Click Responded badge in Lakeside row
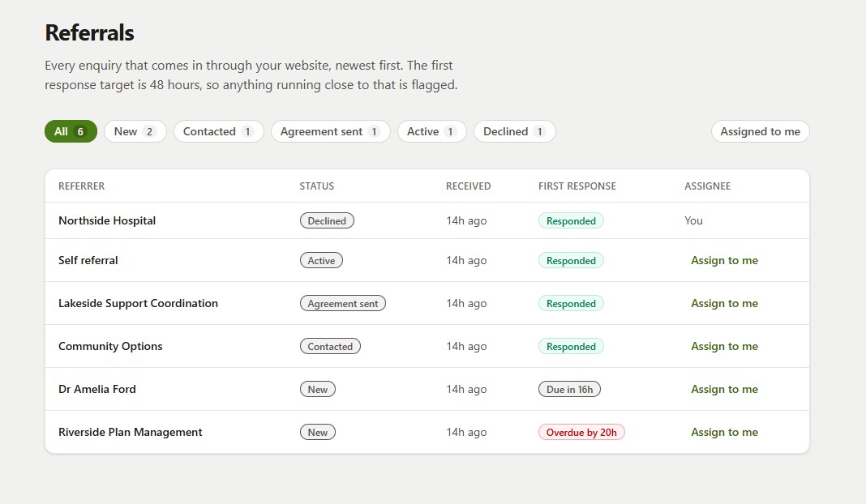Image resolution: width=866 pixels, height=504 pixels. pos(571,304)
